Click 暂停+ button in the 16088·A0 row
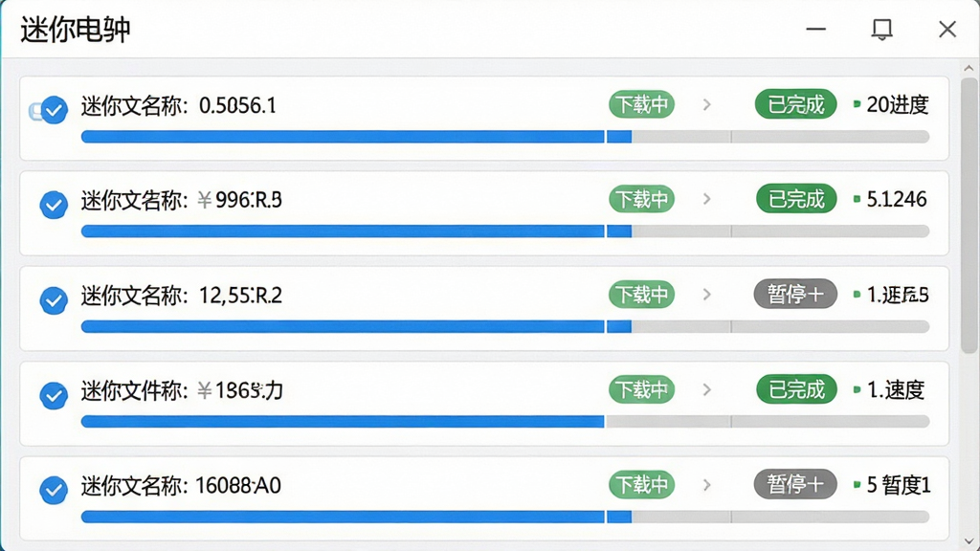Screen dimensions: 980x551 click(795, 484)
